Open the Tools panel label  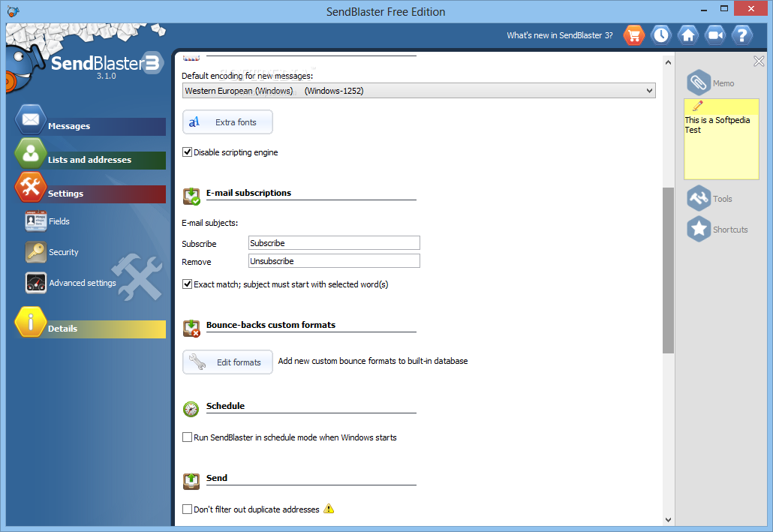(x=722, y=199)
